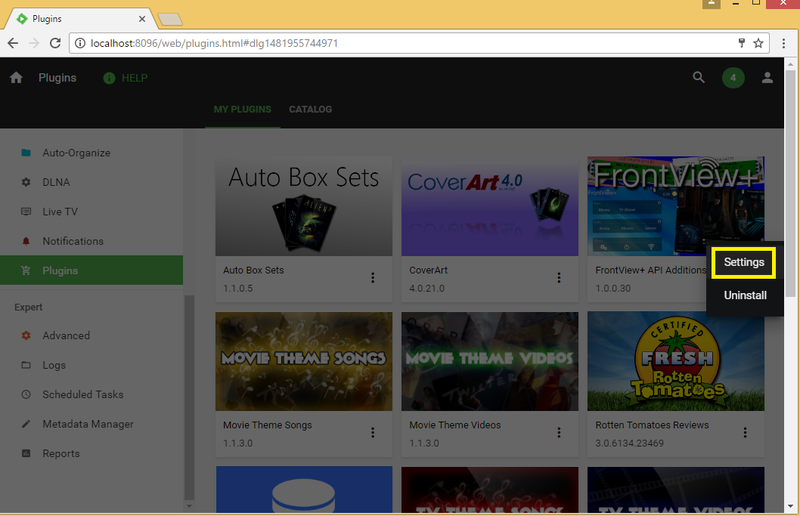Click the CoverArt 4.0 banner image
800x516 pixels.
(x=490, y=206)
